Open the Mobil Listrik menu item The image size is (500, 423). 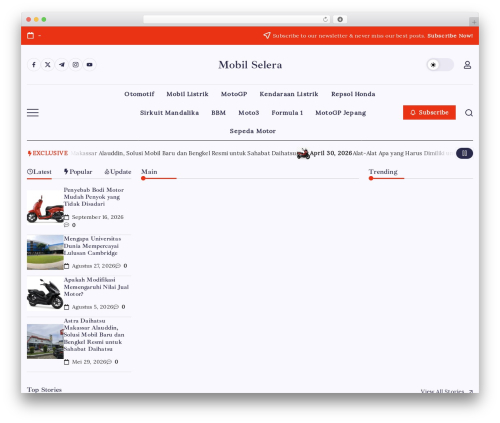(187, 94)
